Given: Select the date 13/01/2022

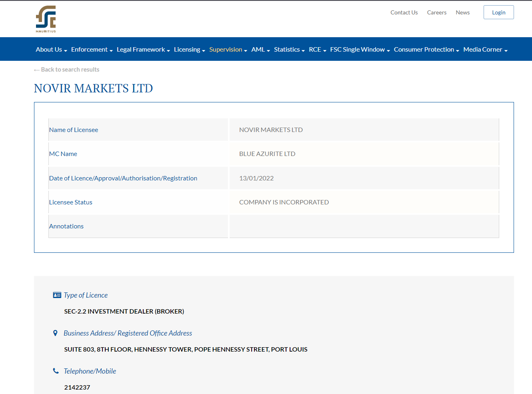Looking at the screenshot, I should click(x=256, y=178).
